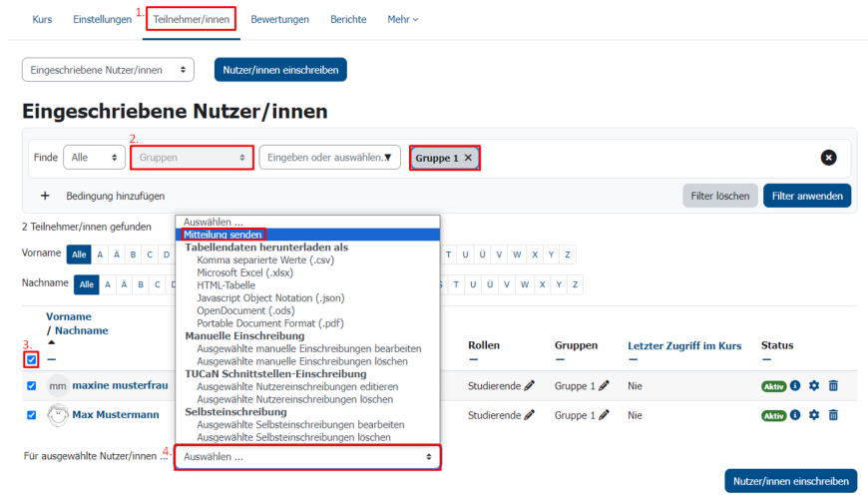Edit Max Mustermann's group pencil icon

604,415
